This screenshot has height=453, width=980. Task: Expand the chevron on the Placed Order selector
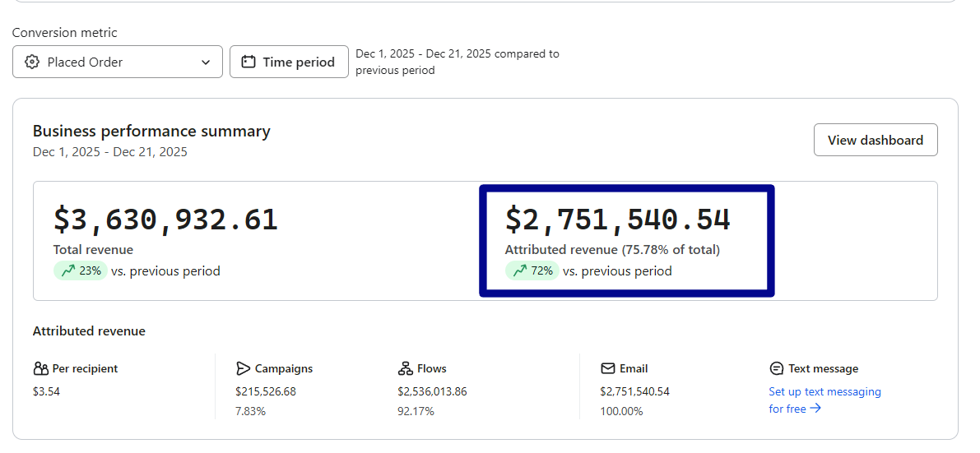coord(206,62)
